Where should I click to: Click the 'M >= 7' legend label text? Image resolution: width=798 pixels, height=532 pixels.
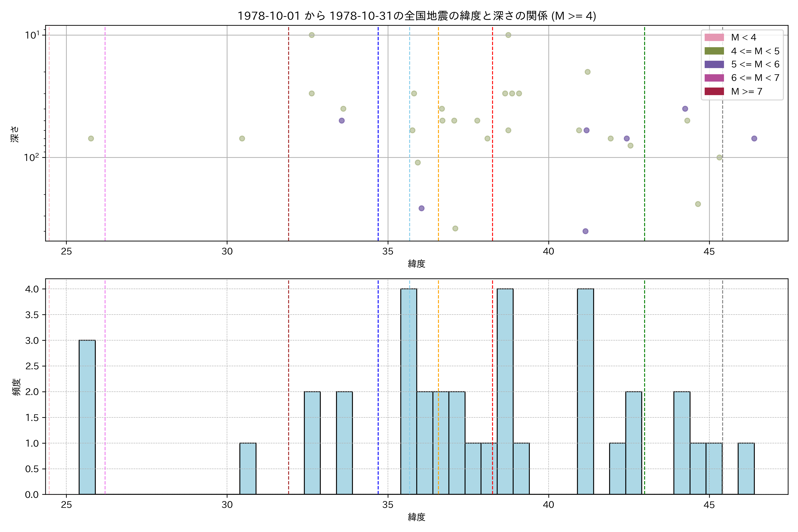(x=746, y=91)
